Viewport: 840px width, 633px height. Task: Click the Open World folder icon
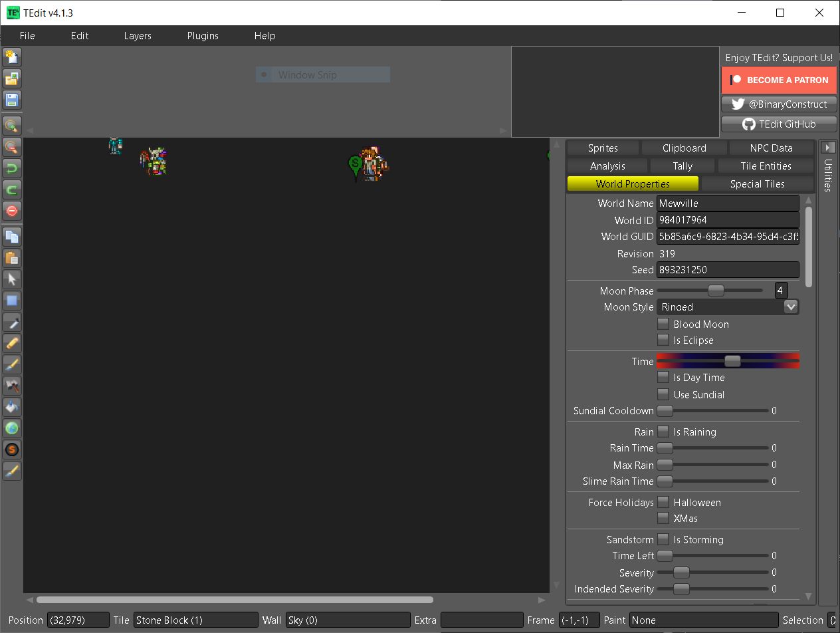(x=12, y=79)
